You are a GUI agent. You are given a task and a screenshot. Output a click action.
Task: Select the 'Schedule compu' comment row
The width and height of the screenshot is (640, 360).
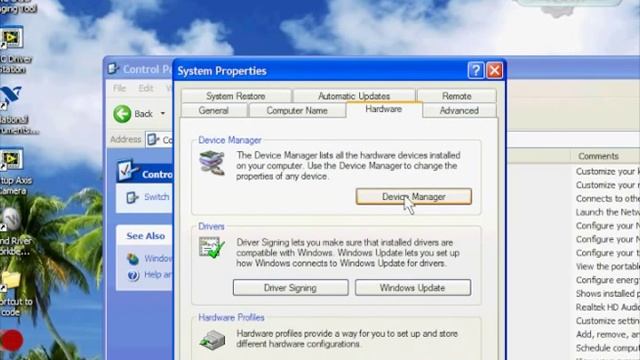pyautogui.click(x=608, y=348)
